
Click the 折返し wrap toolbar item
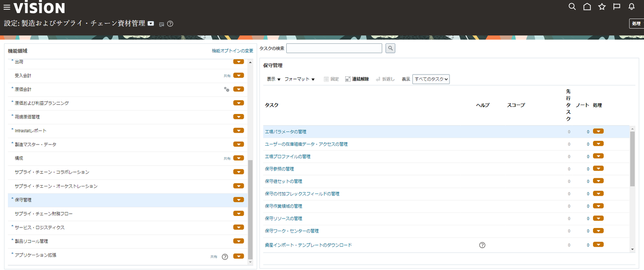(x=385, y=79)
